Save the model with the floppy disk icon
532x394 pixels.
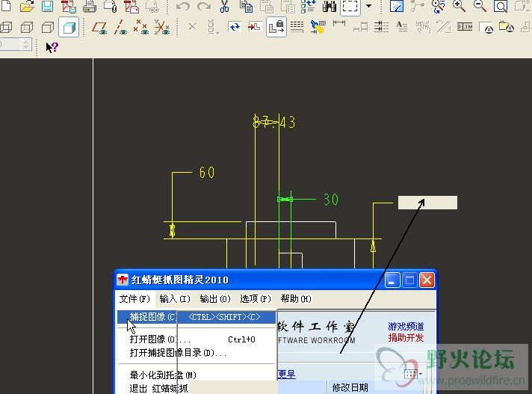(48, 6)
